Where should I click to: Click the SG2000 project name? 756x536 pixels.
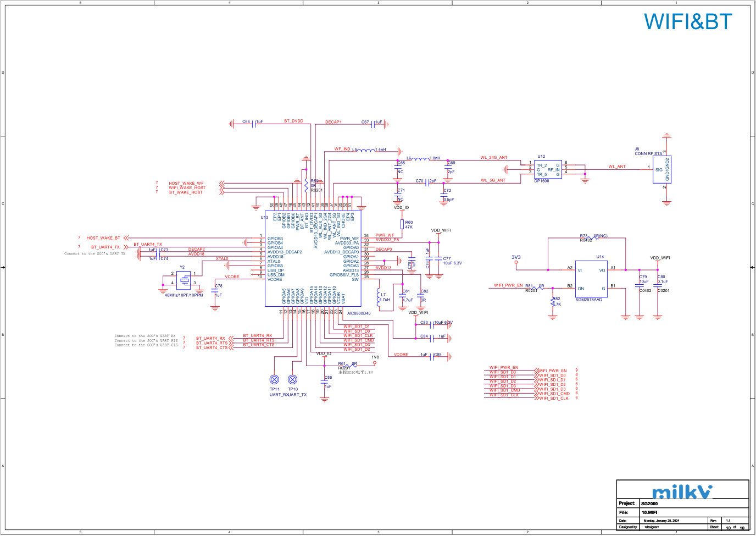[x=649, y=504]
